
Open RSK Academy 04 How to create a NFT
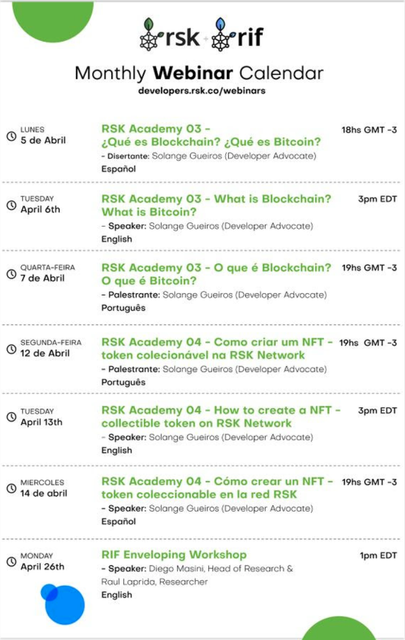point(221,417)
